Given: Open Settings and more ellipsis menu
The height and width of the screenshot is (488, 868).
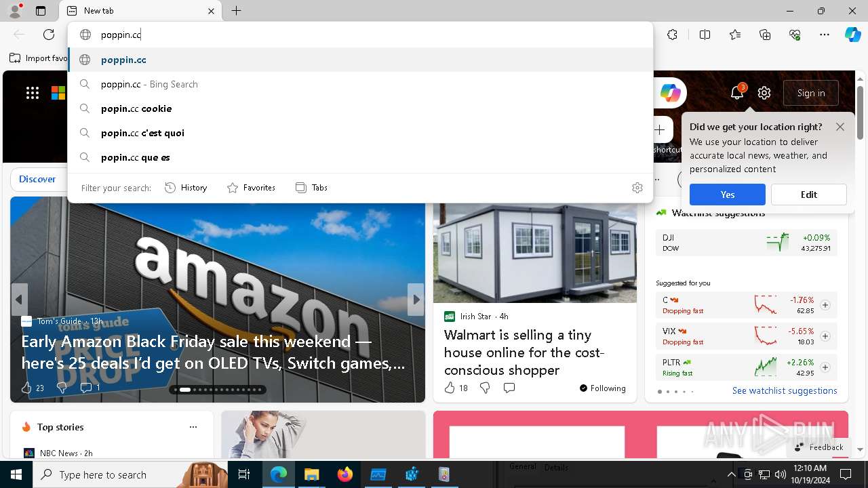Looking at the screenshot, I should [x=825, y=35].
